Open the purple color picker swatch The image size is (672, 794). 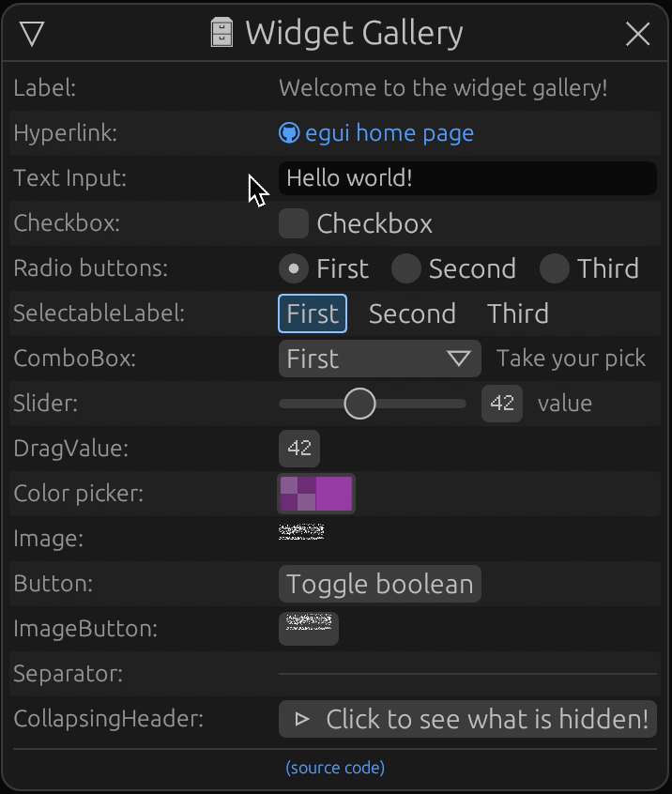tap(316, 493)
